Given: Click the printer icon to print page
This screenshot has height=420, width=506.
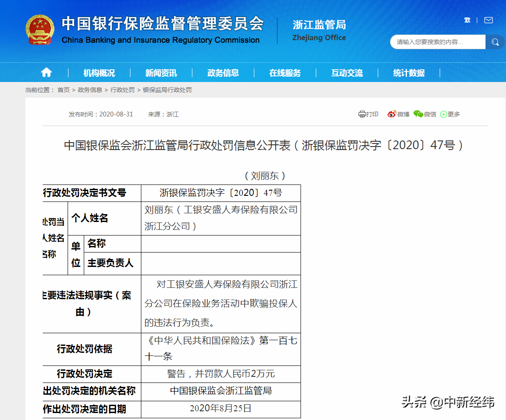Looking at the screenshot, I should [362, 114].
